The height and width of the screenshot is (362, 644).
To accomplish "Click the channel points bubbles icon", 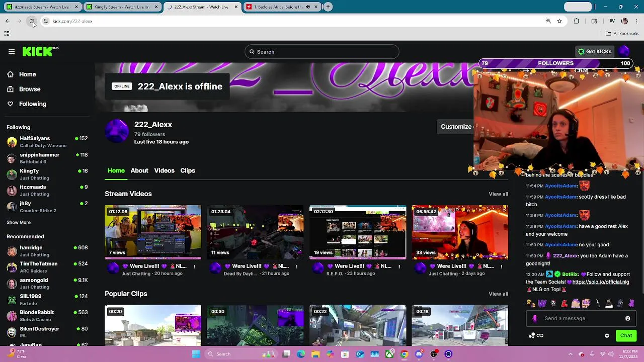I will pyautogui.click(x=532, y=336).
